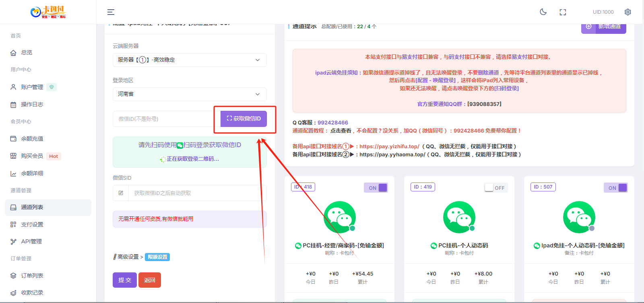The height and width of the screenshot is (303, 644).
Task: Click cumulative amount +¥8.00
Action: tap(483, 274)
